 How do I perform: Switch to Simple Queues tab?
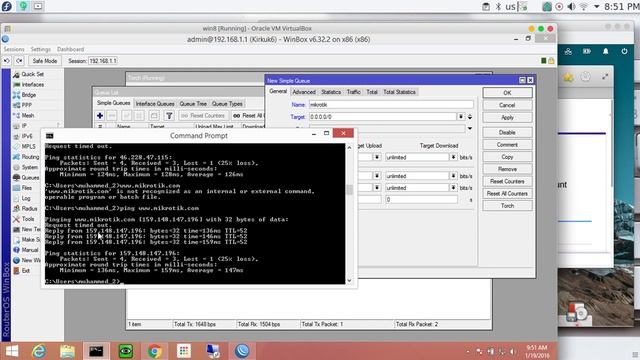(113, 103)
